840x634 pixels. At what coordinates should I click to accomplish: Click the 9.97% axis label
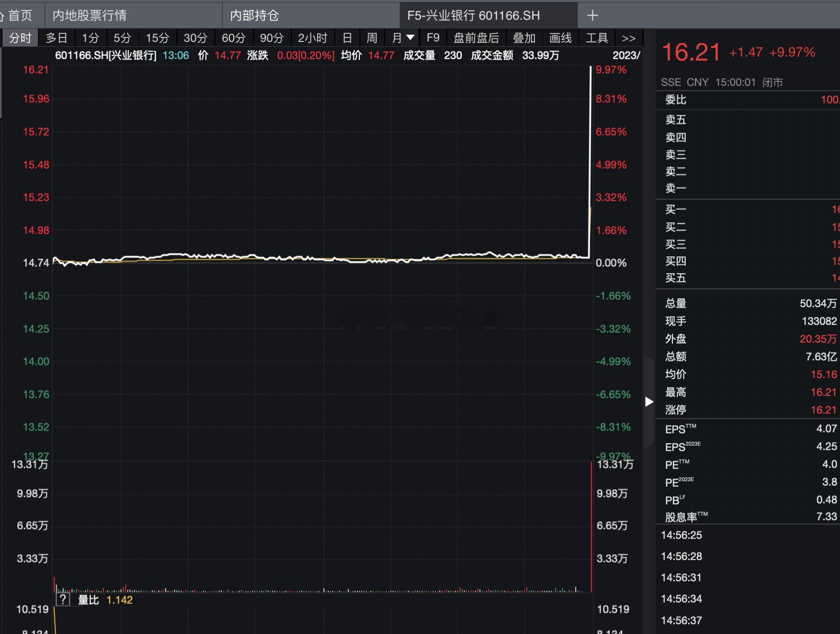pos(611,70)
